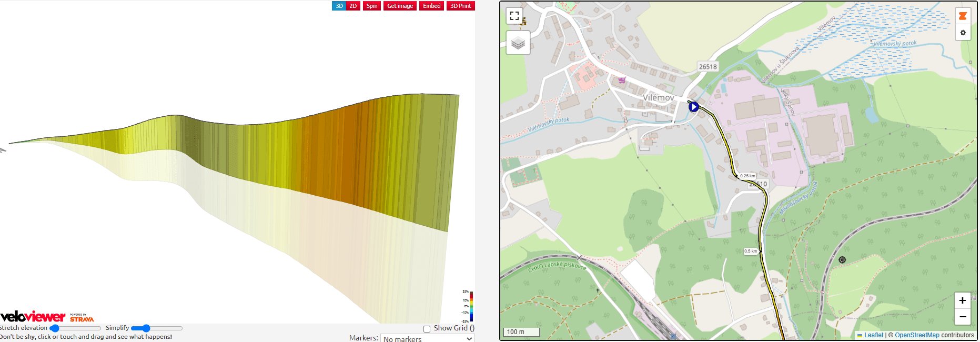Switch elevation view to 2D mode
Viewport: 980px width, 342px height.
(x=353, y=6)
